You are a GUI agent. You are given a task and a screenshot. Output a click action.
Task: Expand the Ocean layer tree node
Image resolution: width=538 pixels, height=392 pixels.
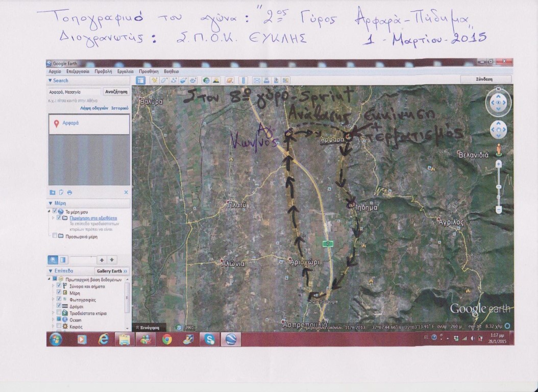coord(53,319)
